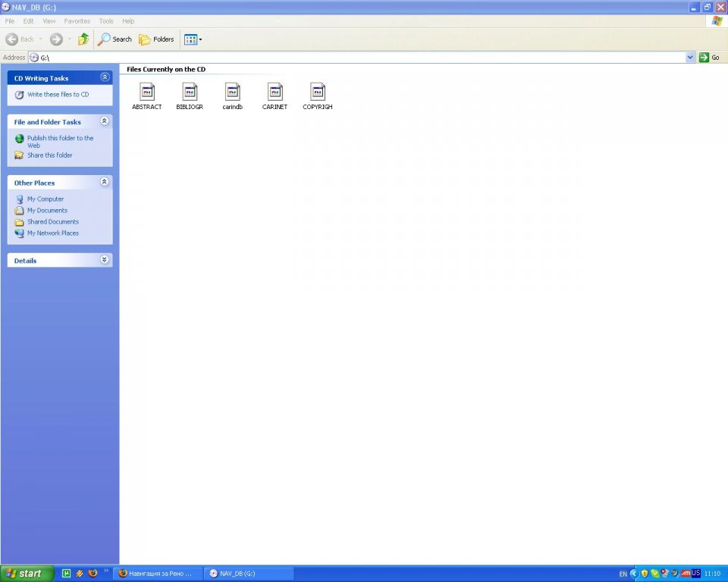
Task: Collapse the File and Folder Tasks panel
Action: 105,121
